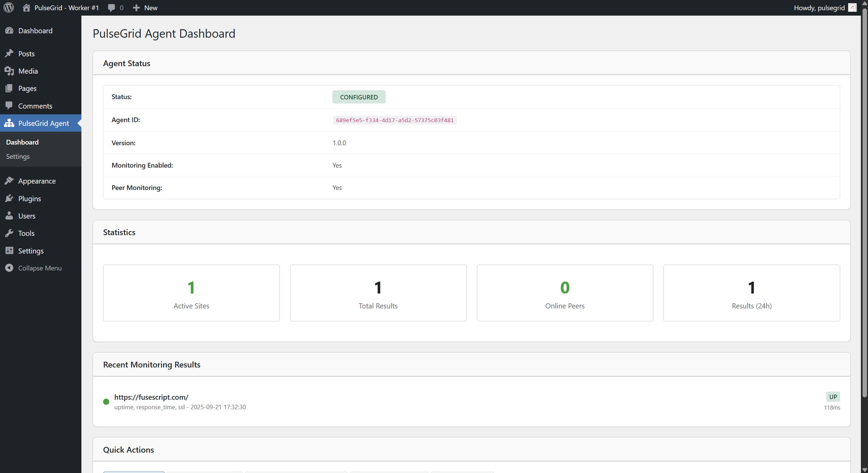The height and width of the screenshot is (473, 868).
Task: Click the Active Sites statistic card
Action: 191,293
